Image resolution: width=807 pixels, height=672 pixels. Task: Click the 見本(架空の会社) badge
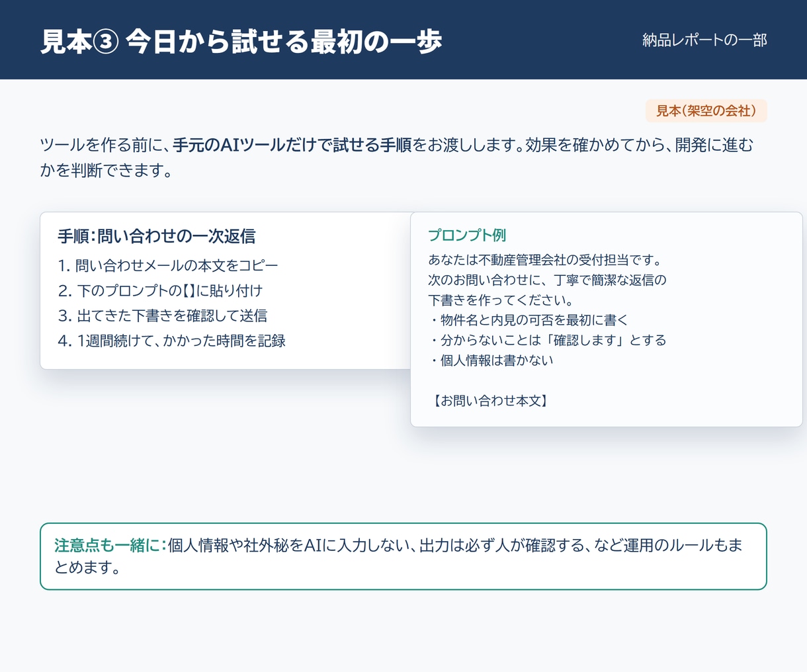point(706,111)
